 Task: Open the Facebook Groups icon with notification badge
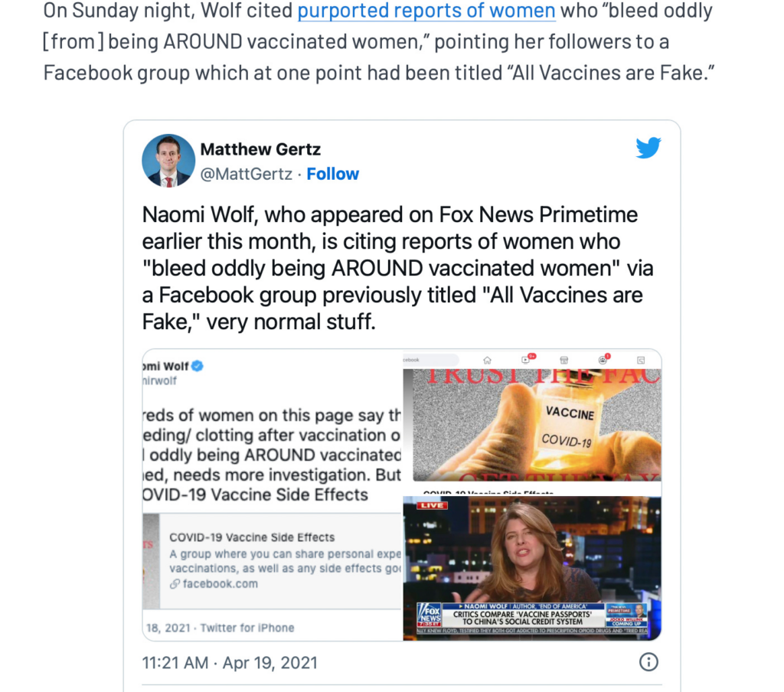[603, 359]
